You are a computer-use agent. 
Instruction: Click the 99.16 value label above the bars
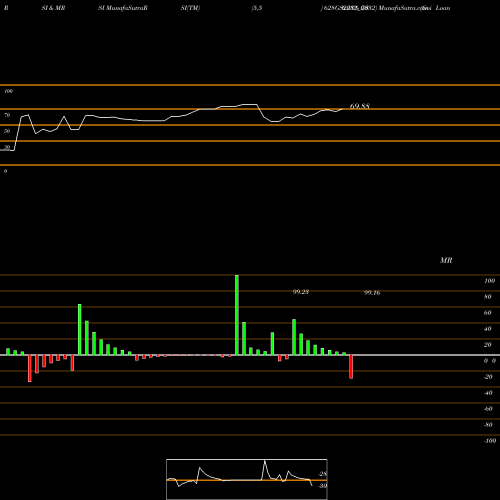[372, 293]
